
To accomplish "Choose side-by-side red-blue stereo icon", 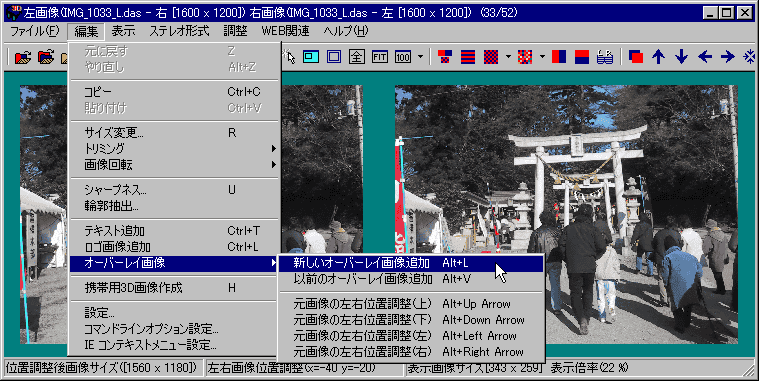I will [x=559, y=57].
